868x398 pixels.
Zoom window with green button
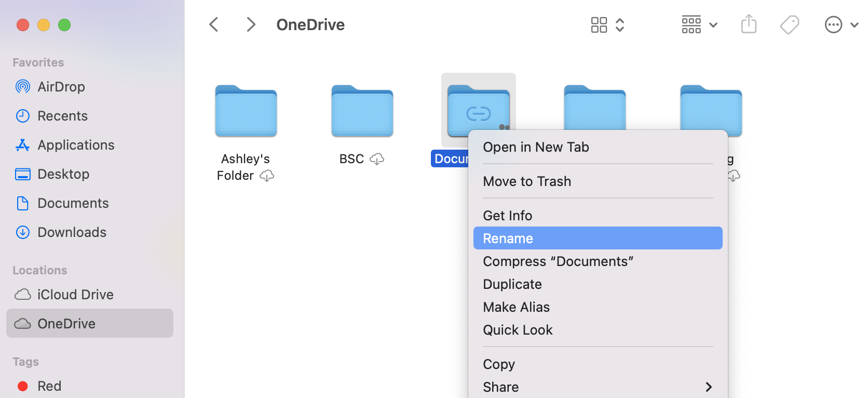click(64, 25)
